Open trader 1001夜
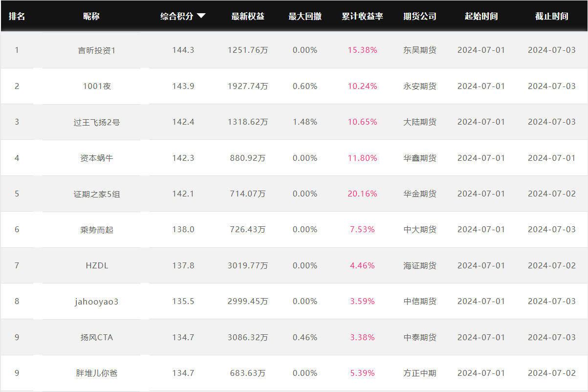 (x=97, y=86)
